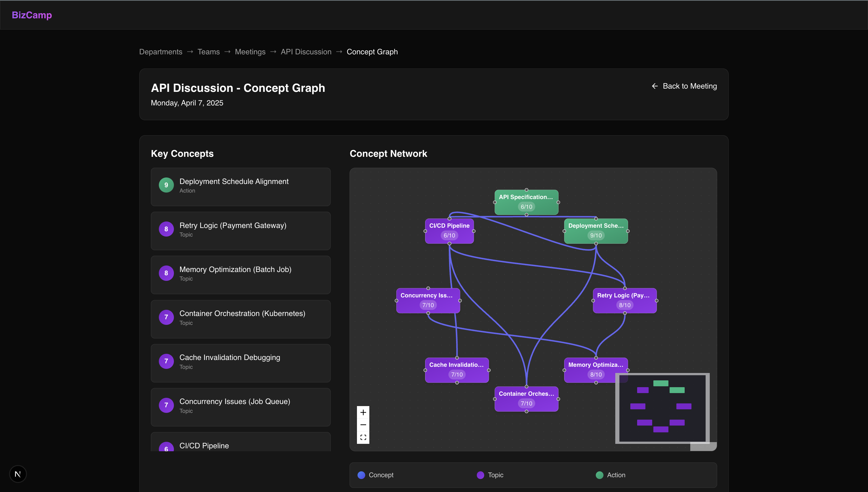Click the fit view icon
Screen dimensions: 868x492
tap(363, 437)
